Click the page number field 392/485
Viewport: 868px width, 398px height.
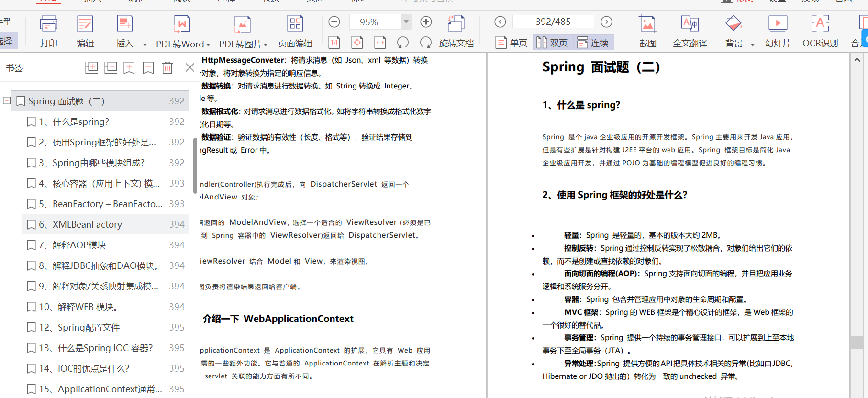[x=553, y=22]
